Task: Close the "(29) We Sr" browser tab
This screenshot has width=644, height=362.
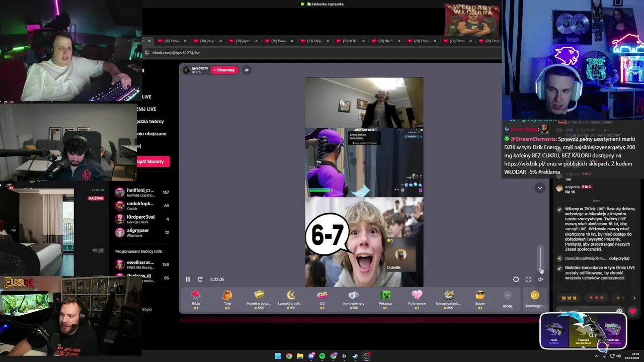Action: point(399,41)
